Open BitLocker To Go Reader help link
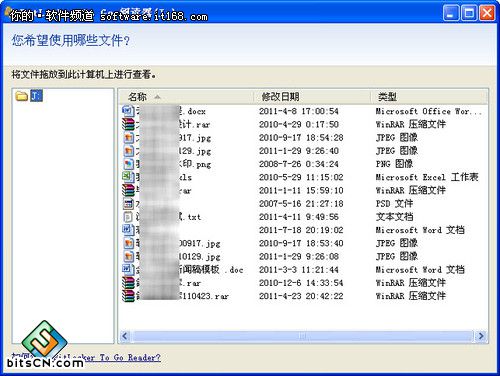Viewport: 500px width, 376px height. click(86, 358)
